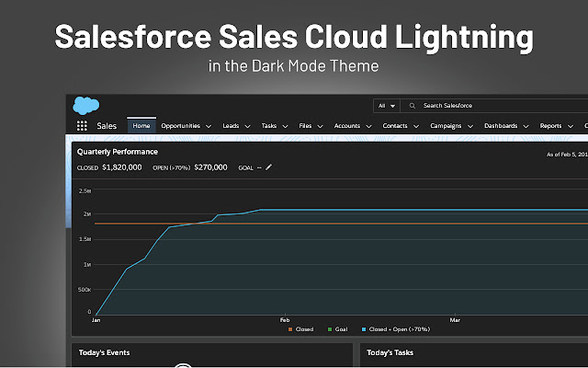Open the All search scope dropdown
The image size is (588, 368).
(x=387, y=106)
